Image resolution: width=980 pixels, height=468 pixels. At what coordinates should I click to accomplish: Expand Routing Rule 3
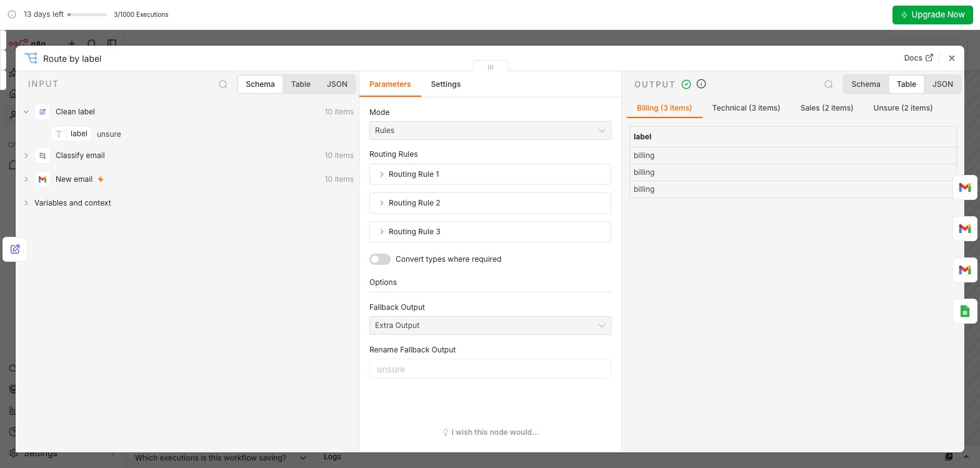(x=490, y=232)
